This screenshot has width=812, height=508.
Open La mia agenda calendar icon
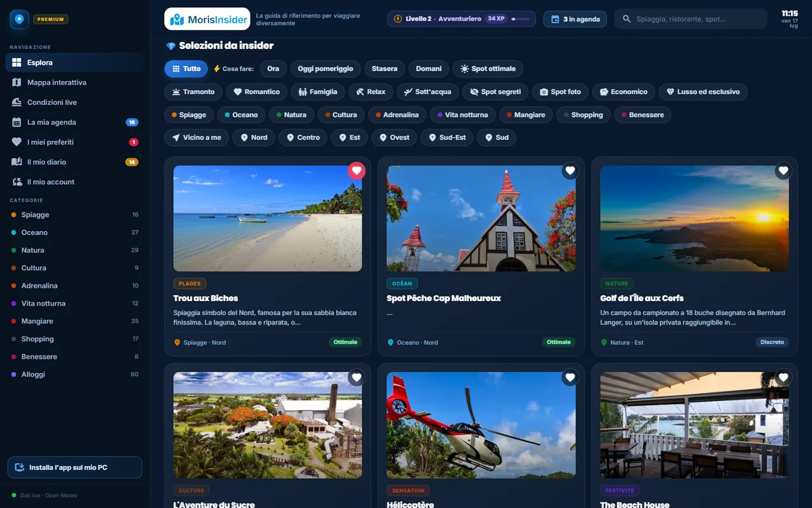tap(16, 122)
